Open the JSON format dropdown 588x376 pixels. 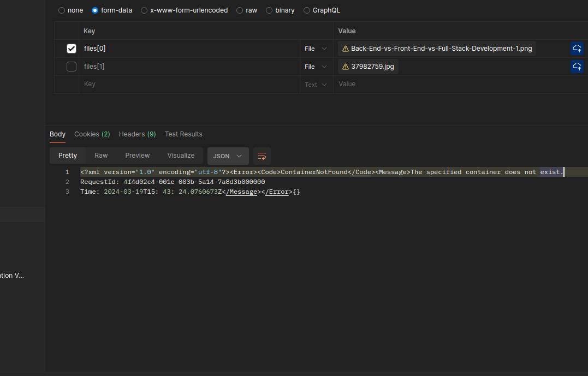pyautogui.click(x=228, y=156)
